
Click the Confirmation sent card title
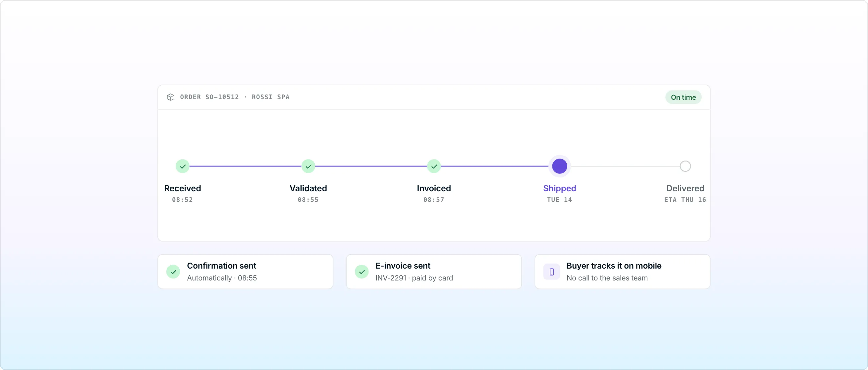222,266
